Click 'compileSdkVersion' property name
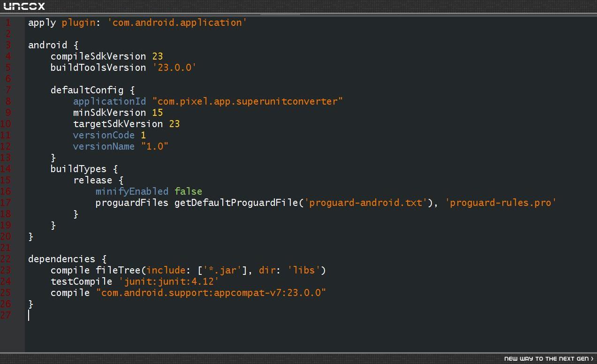 (x=98, y=56)
